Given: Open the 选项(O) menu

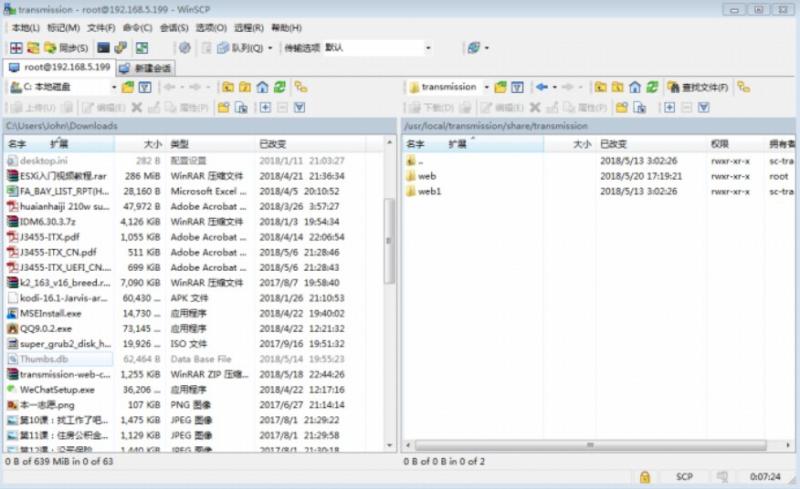Looking at the screenshot, I should (211, 28).
